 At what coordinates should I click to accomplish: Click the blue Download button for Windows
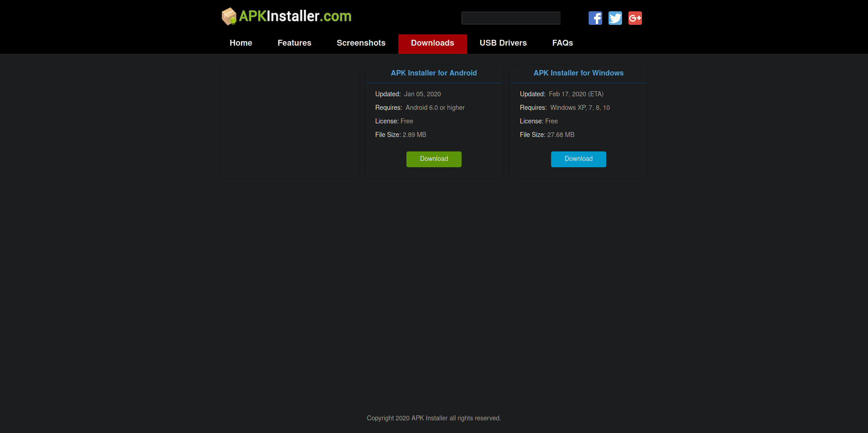[x=579, y=159]
